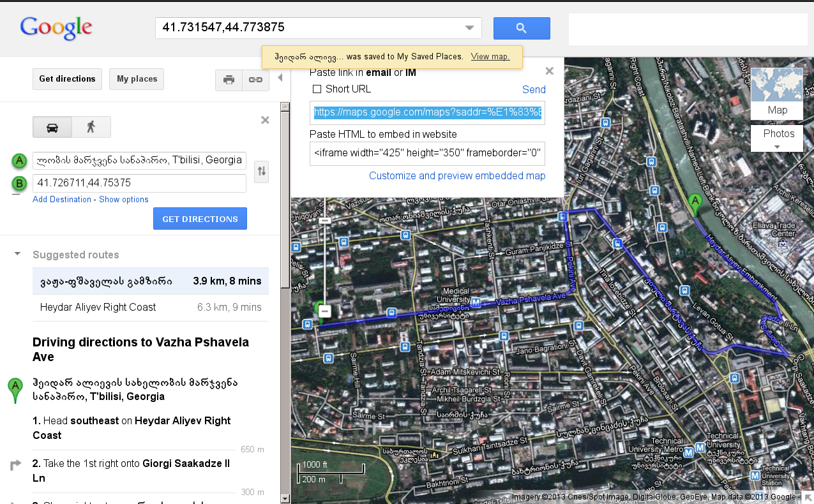814x504 pixels.
Task: Click the museum icon near Sulkhan Tsintsadze St
Action: pos(435,455)
